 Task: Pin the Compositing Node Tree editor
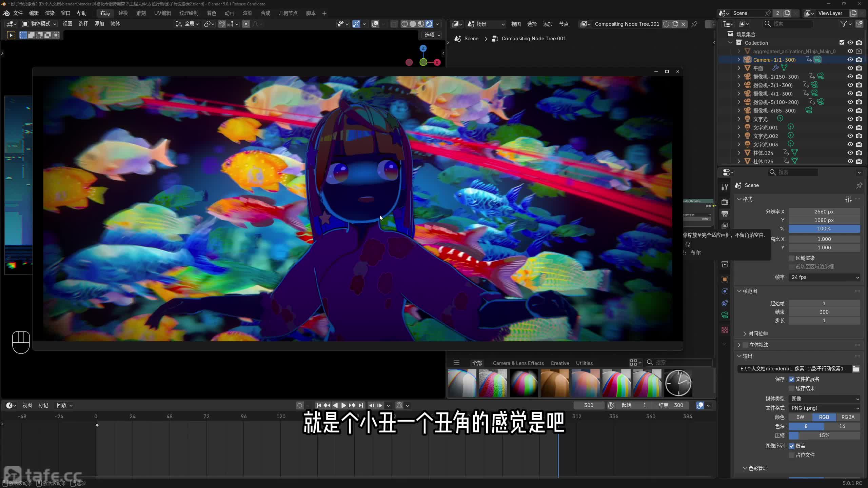click(x=694, y=24)
